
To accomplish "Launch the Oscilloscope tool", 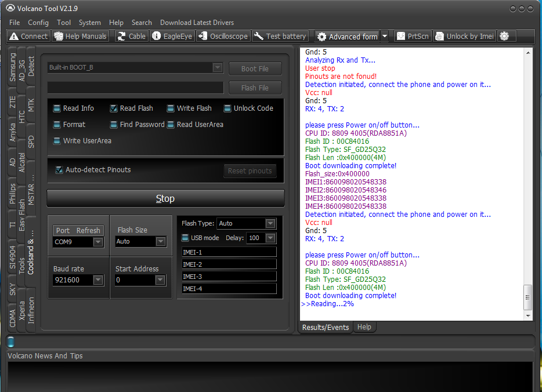I will (223, 37).
